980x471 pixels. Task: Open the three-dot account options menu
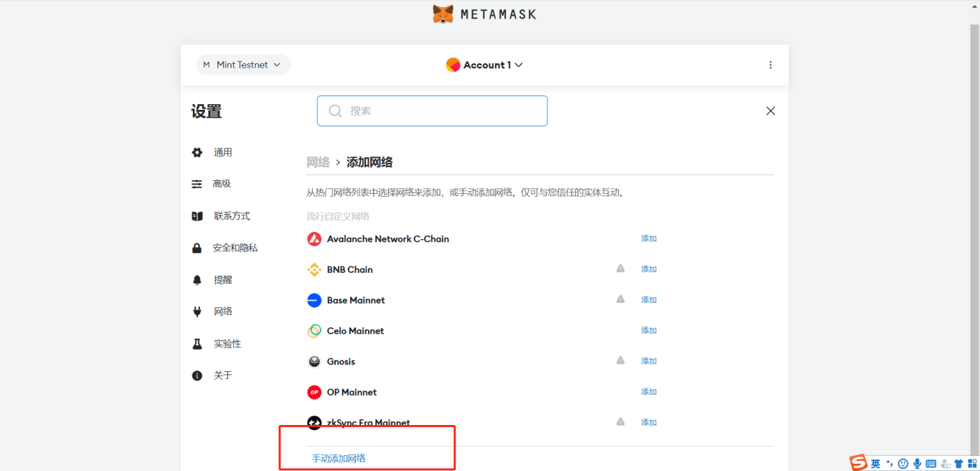click(x=771, y=65)
